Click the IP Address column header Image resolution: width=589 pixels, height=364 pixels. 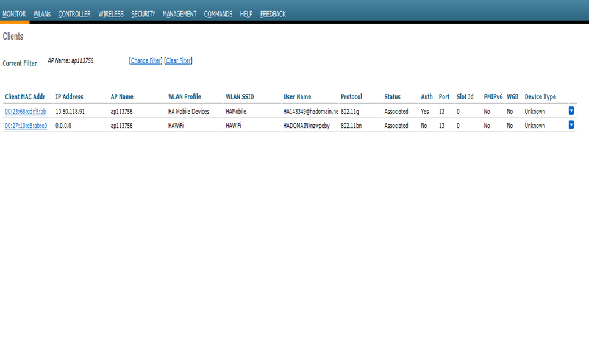(70, 96)
